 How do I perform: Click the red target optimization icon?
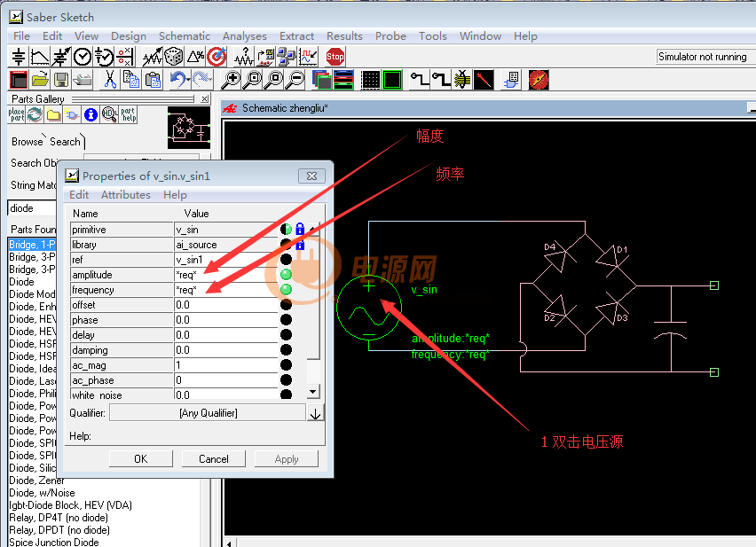click(217, 57)
